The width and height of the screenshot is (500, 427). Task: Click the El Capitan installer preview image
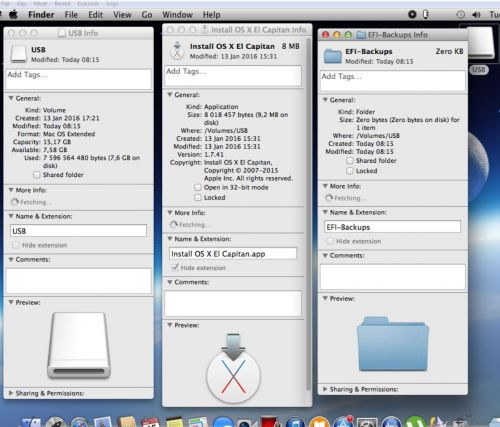pyautogui.click(x=233, y=368)
